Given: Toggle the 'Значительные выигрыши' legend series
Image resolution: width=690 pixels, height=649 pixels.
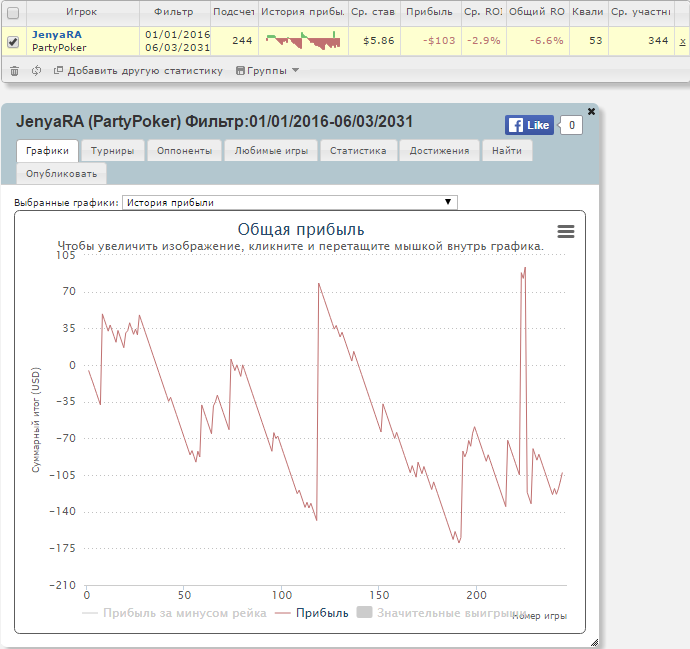Looking at the screenshot, I should [x=441, y=613].
